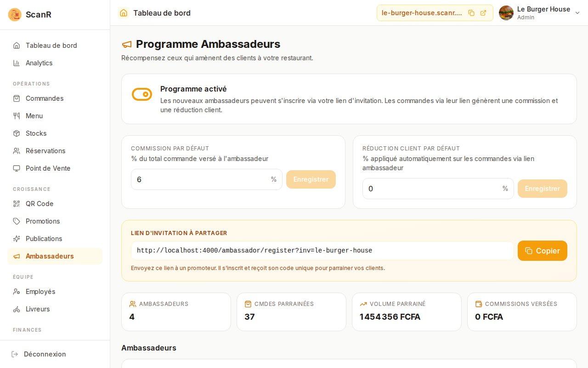Click the Copier button for invitation link

pos(543,251)
